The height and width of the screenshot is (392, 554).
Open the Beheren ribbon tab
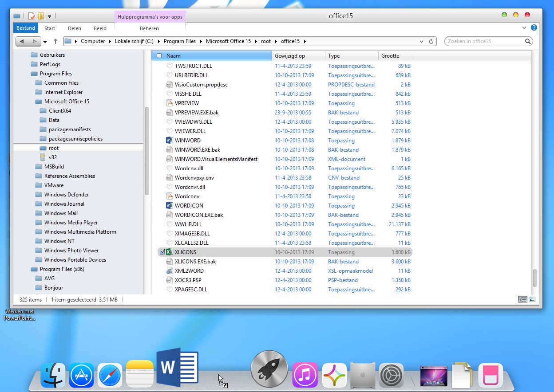coord(149,28)
